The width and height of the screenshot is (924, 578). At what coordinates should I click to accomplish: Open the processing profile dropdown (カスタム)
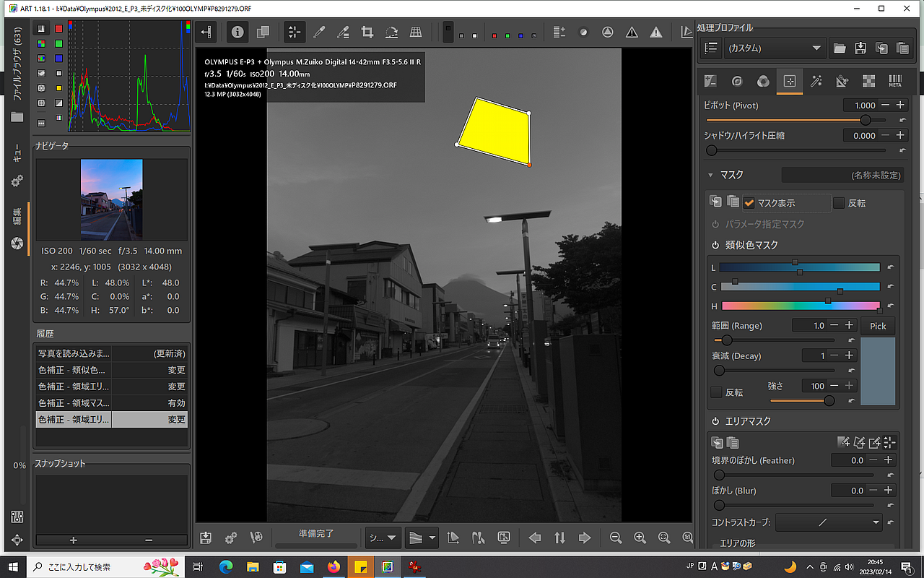775,48
